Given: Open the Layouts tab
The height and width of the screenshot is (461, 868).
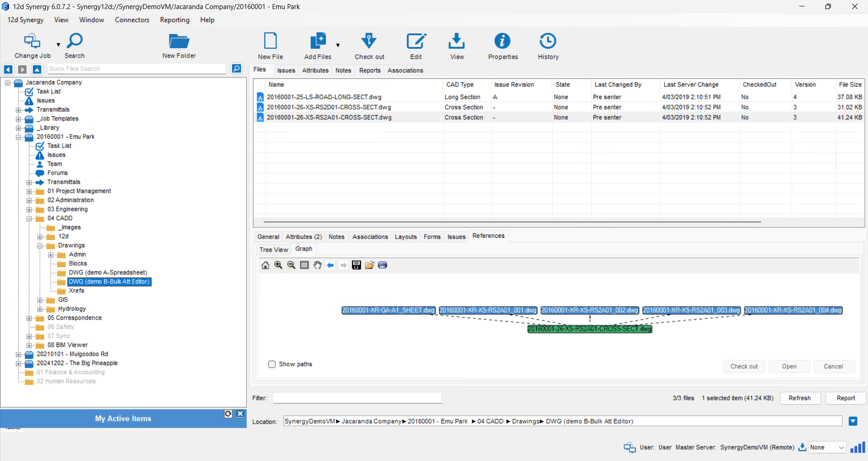Looking at the screenshot, I should tap(406, 237).
